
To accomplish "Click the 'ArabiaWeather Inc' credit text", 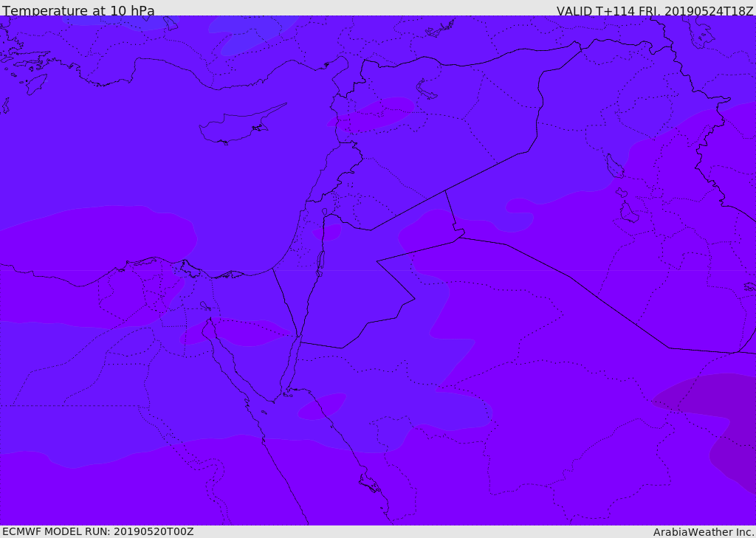I will point(704,532).
